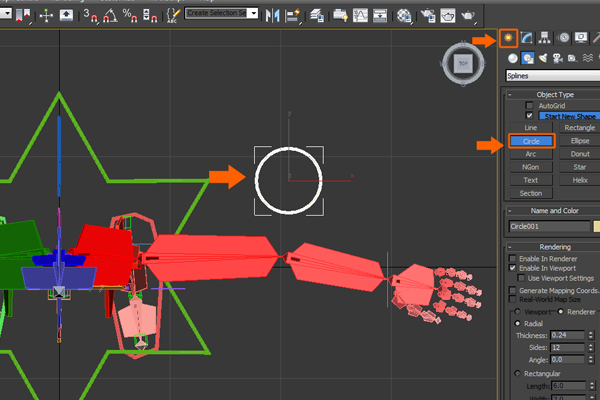Image resolution: width=600 pixels, height=400 pixels.
Task: Toggle the Angle Snap icon
Action: (x=110, y=16)
